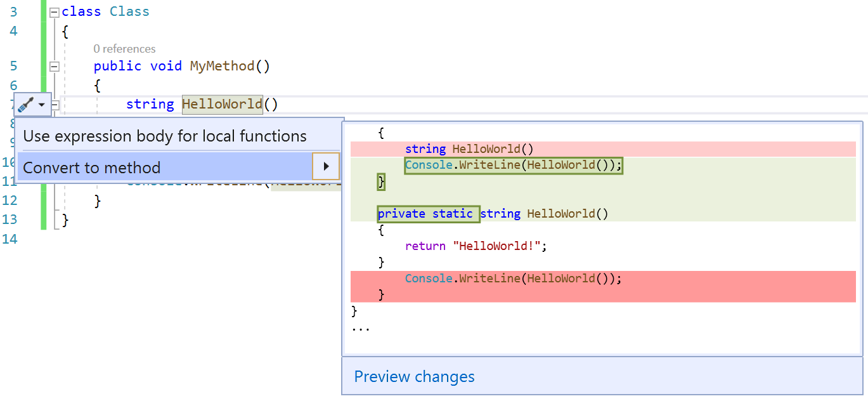The width and height of the screenshot is (868, 401).
Task: Click the public keyword on line 5
Action: click(x=117, y=65)
